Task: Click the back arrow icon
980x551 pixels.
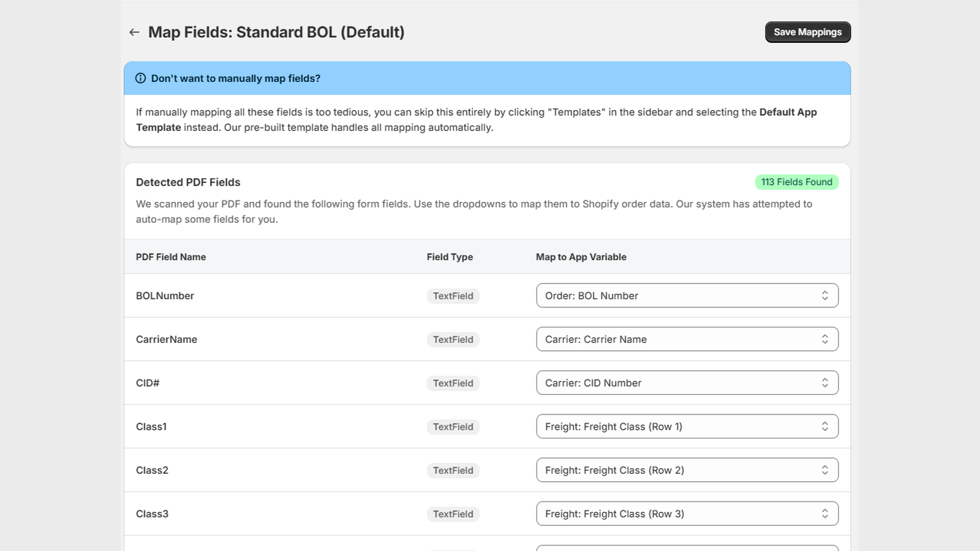Action: [134, 32]
